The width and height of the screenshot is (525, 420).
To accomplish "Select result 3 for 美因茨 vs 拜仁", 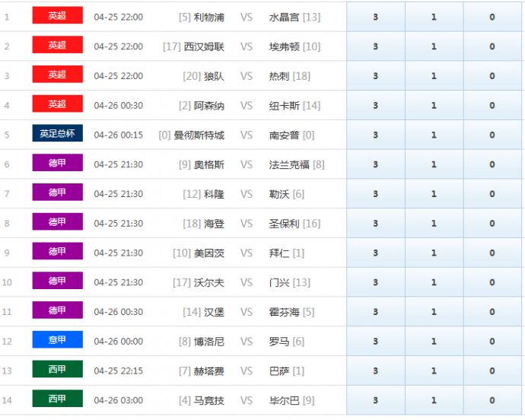I will (375, 253).
